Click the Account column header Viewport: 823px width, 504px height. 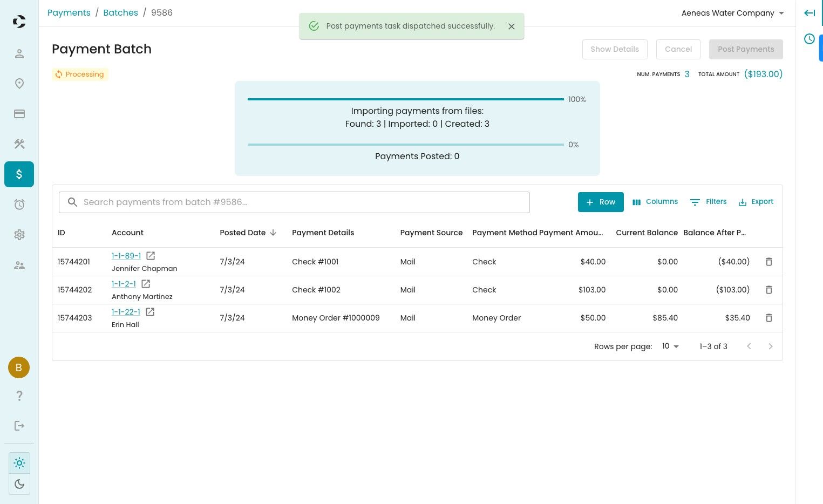click(x=127, y=233)
